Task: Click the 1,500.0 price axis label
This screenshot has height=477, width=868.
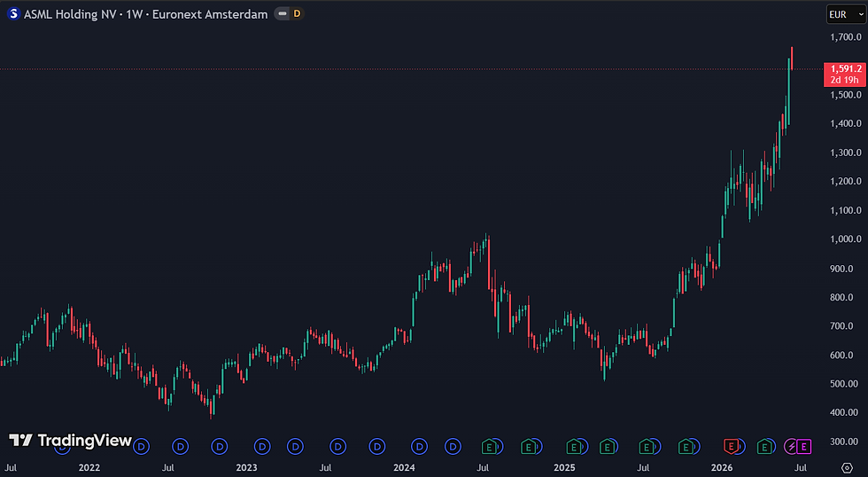Action: pyautogui.click(x=845, y=95)
